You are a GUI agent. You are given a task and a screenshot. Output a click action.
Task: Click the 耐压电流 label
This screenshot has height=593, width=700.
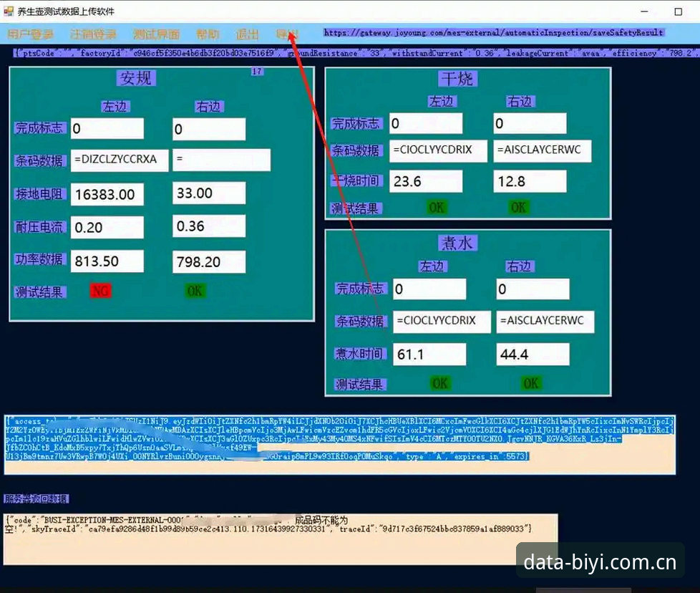(39, 227)
